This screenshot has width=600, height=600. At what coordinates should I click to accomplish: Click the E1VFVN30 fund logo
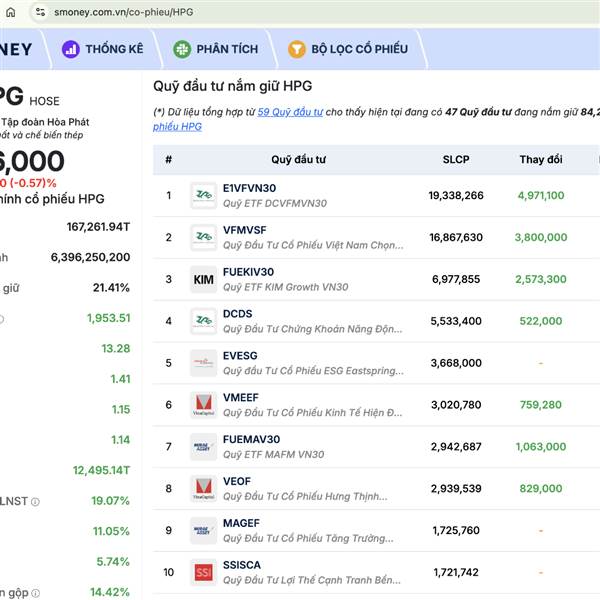point(204,196)
